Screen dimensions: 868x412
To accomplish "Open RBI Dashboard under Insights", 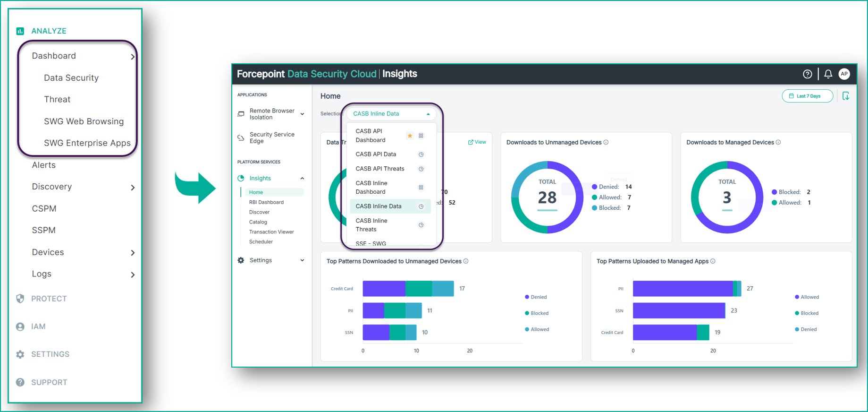I will tap(266, 202).
